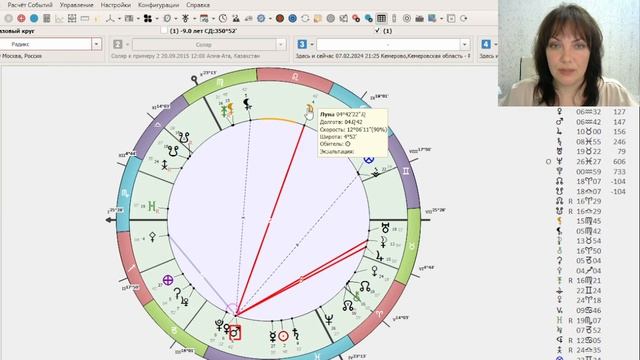Screen dimensions: 640x360
Task: Open the calendar toolbar icon
Action: (204, 18)
